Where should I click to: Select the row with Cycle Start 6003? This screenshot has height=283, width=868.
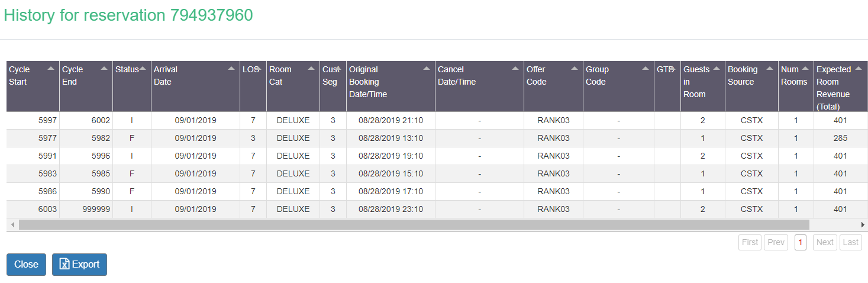click(x=437, y=209)
